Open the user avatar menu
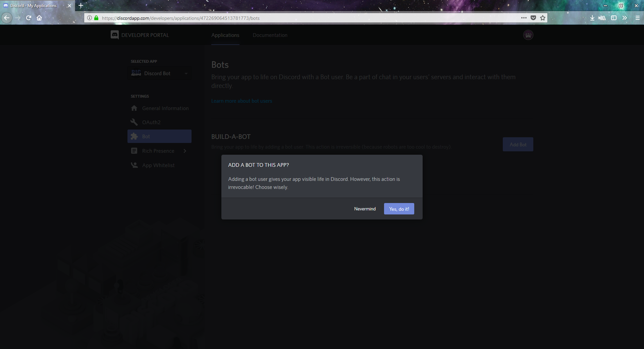644x349 pixels. click(528, 35)
